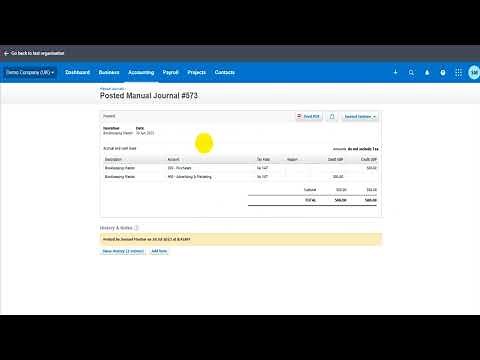Click the copy icon button next to Print PDF
480x360 pixels.
[332, 116]
